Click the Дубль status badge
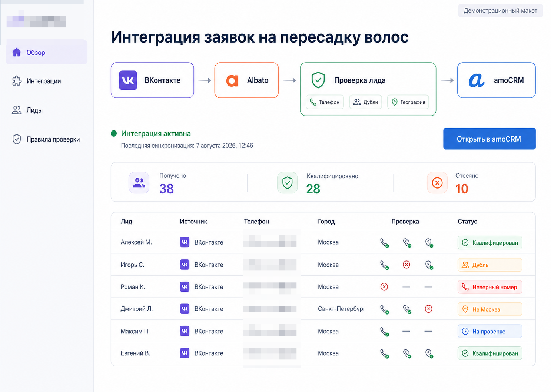This screenshot has height=392, width=551. [490, 265]
